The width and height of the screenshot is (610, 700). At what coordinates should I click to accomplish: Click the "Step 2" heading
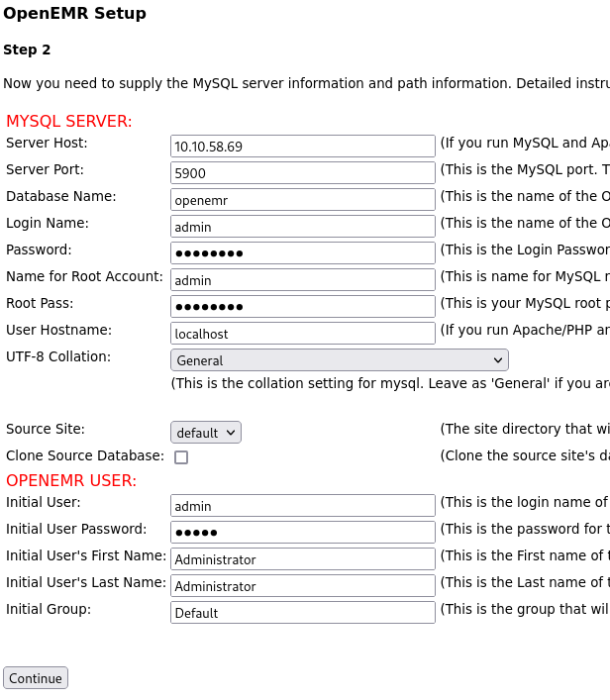(x=27, y=50)
